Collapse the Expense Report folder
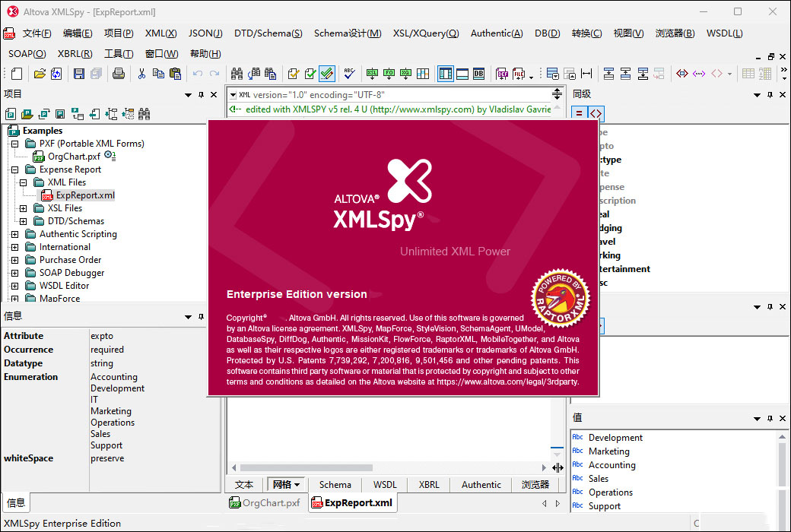The image size is (791, 532). 14,169
